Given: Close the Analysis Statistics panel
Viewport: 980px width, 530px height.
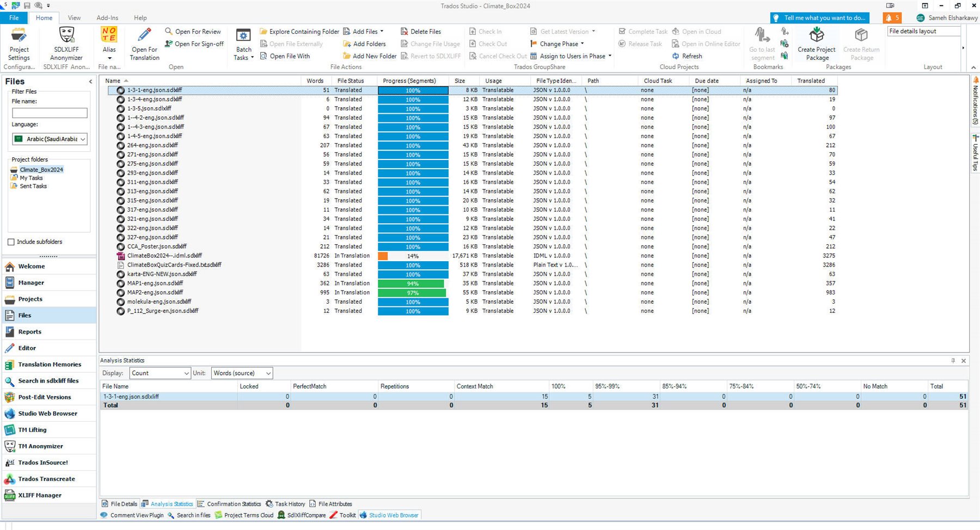Looking at the screenshot, I should tap(964, 361).
